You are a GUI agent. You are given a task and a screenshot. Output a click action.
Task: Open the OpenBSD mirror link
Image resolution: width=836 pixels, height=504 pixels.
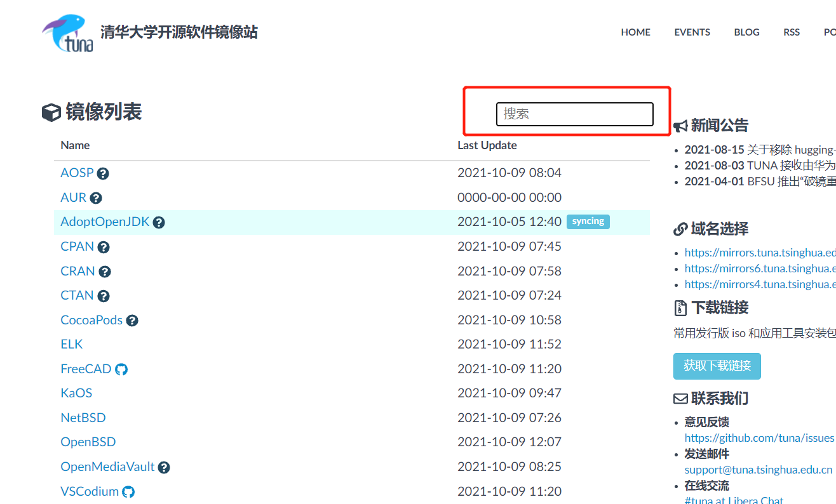(x=88, y=442)
